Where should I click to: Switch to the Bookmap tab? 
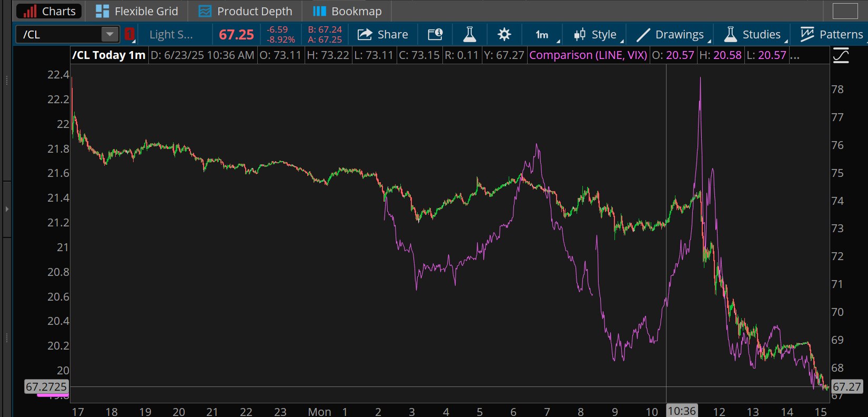coord(347,11)
